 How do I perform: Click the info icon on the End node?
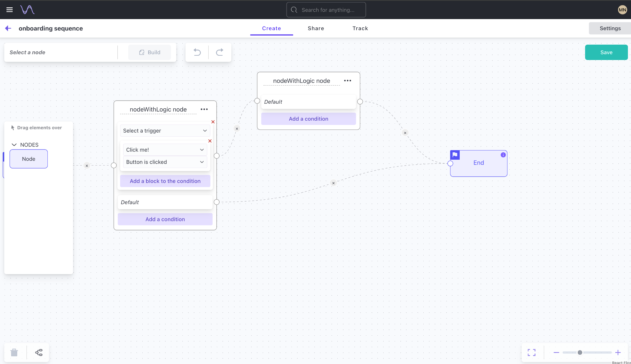point(503,155)
